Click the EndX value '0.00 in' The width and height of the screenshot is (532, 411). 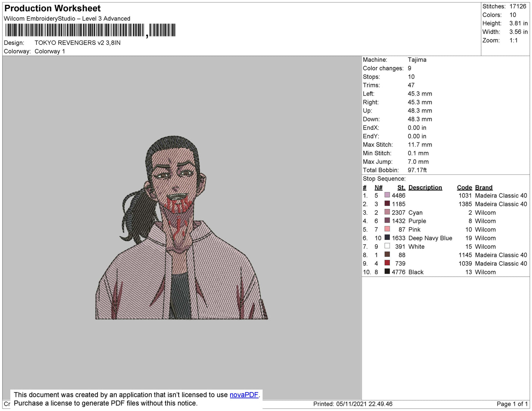tap(417, 128)
